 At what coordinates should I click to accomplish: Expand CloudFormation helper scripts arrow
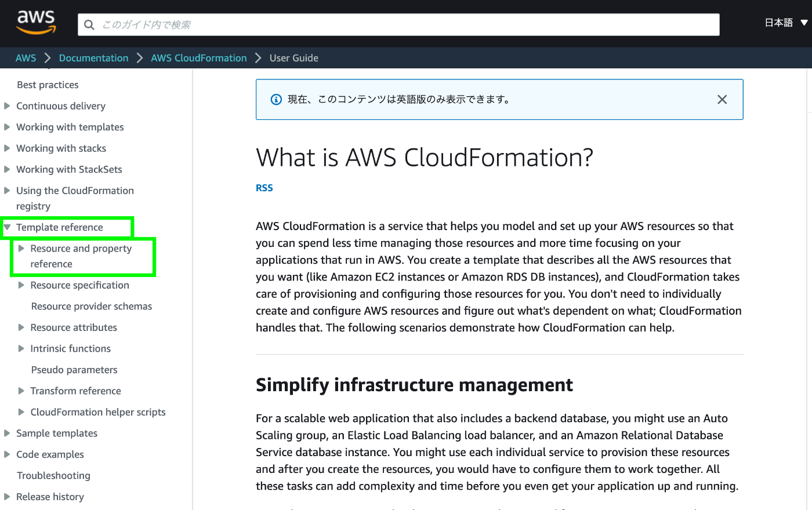pyautogui.click(x=21, y=412)
